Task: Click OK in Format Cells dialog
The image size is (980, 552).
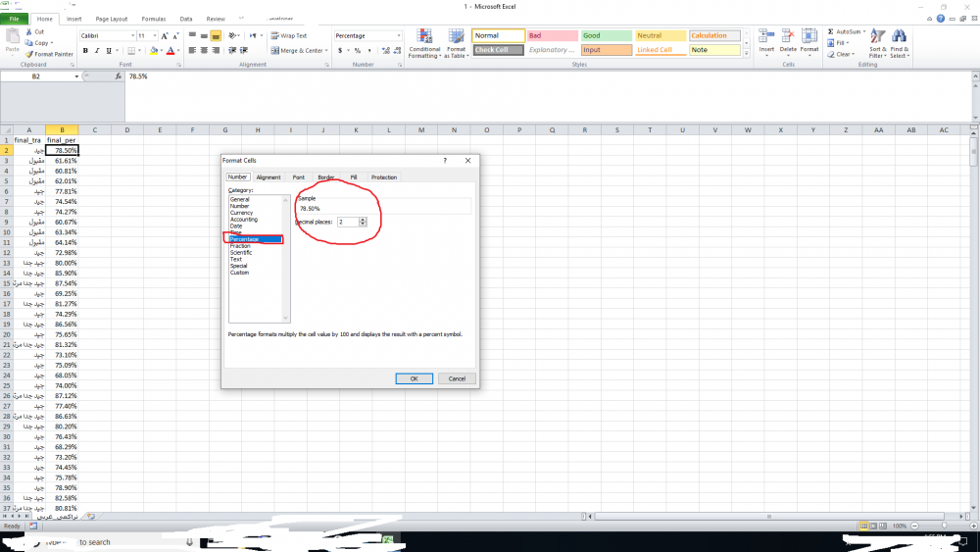Action: [x=414, y=378]
